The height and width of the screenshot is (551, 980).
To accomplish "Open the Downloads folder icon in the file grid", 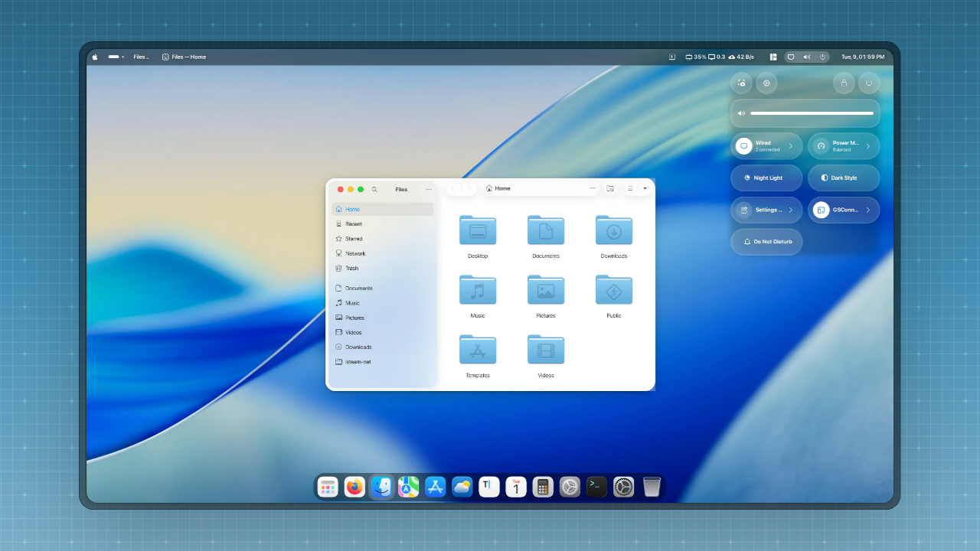I will [x=614, y=230].
